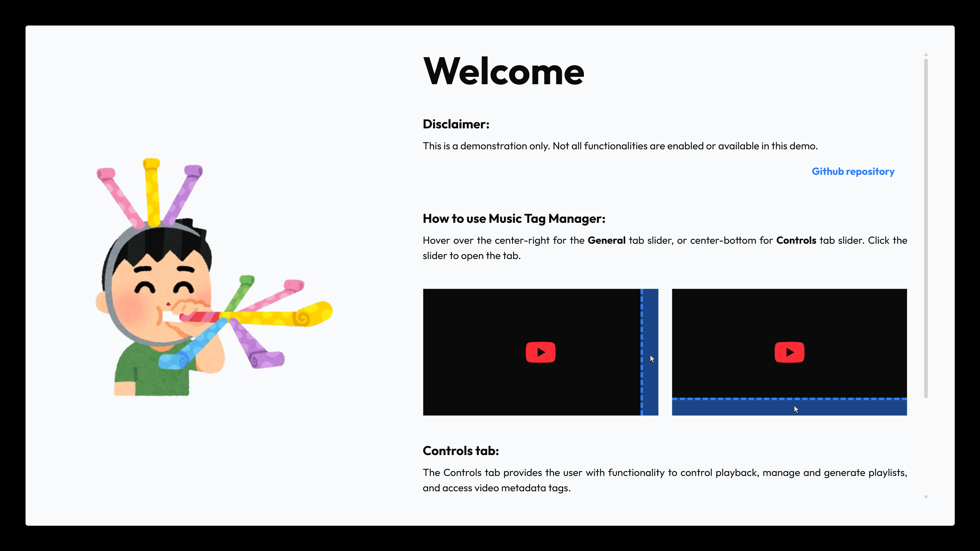Screen dimensions: 980x551
Task: Click the blue horizontal strip in right video
Action: coord(742,408)
